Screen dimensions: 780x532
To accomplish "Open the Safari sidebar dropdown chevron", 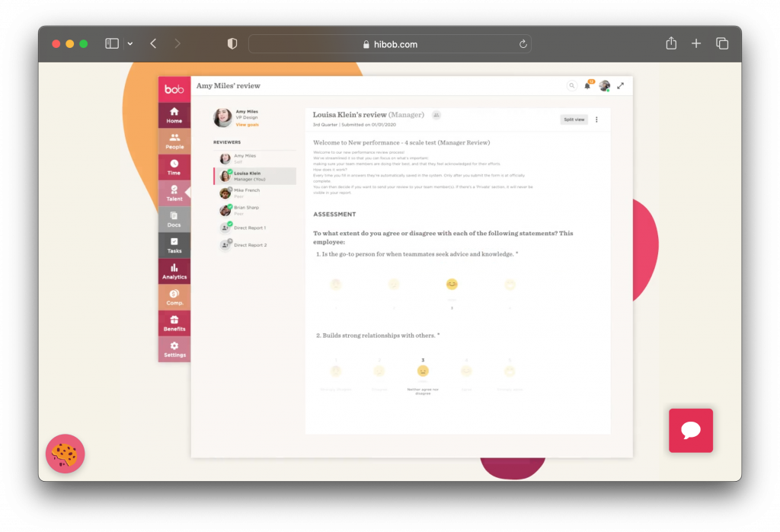I will point(129,43).
